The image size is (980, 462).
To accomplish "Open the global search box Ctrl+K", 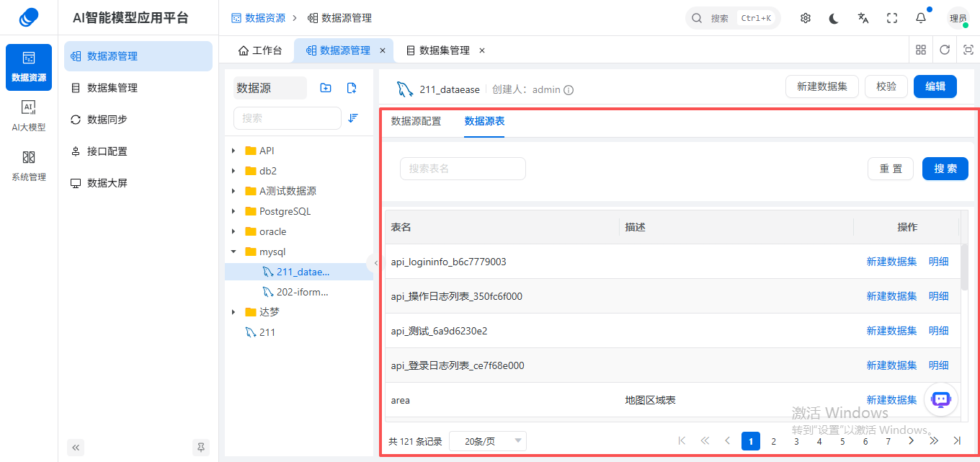I will 733,18.
